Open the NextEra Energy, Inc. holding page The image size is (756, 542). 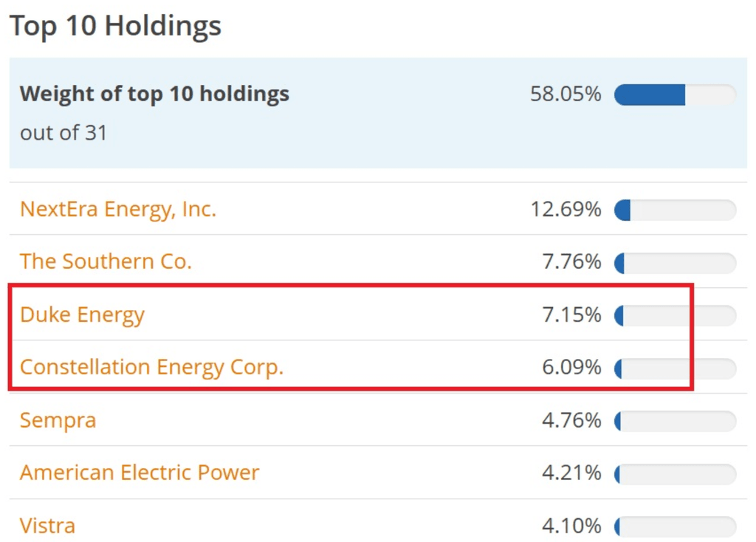pyautogui.click(x=117, y=209)
